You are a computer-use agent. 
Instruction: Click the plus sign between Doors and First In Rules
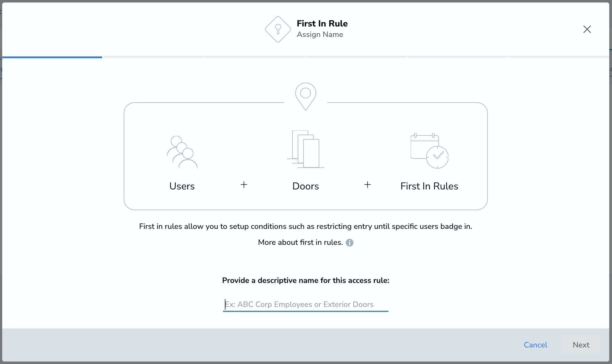tap(368, 185)
